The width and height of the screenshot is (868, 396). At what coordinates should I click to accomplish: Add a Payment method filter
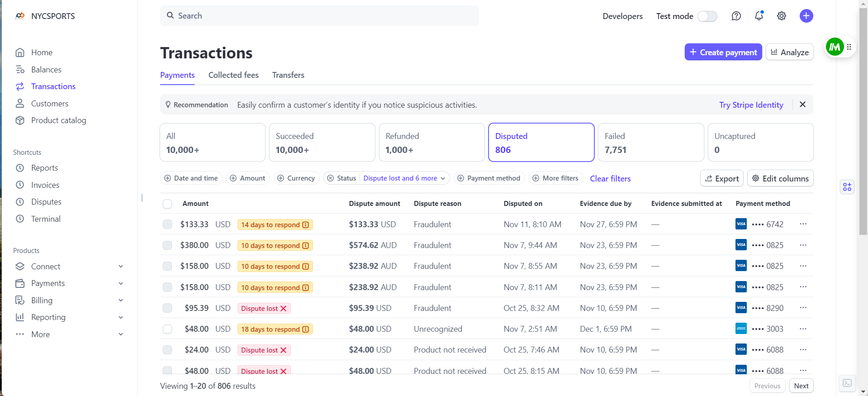489,178
